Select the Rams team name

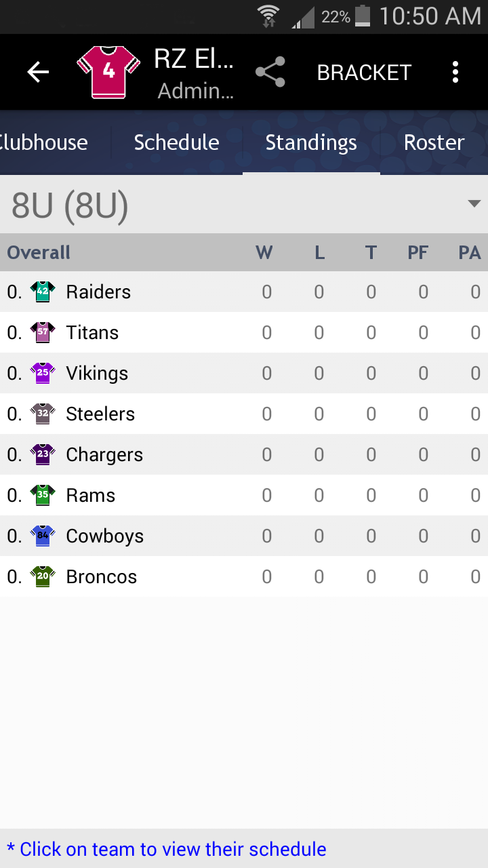90,495
